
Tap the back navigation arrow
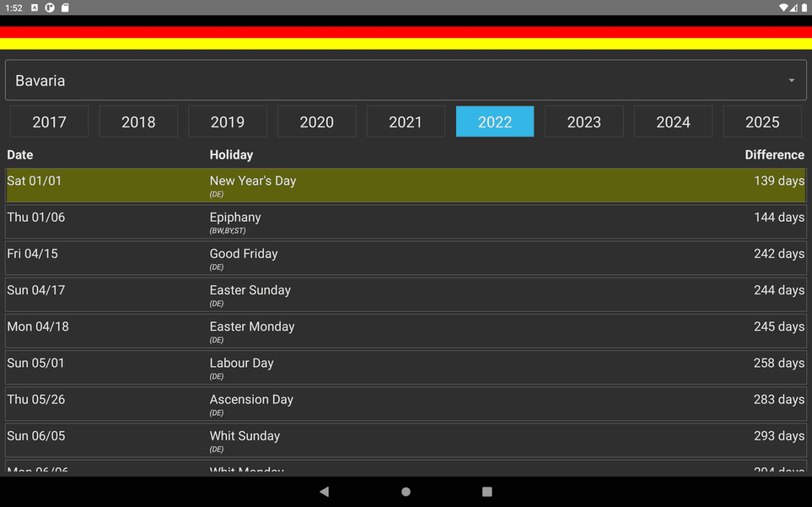click(x=324, y=491)
